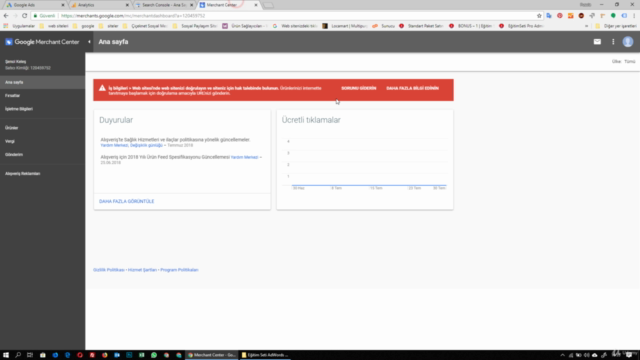Switch to the Google Ads tab

click(33, 5)
